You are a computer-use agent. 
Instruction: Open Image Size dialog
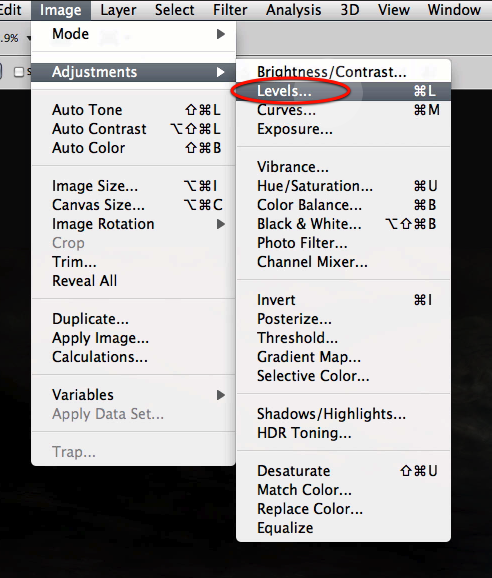133,186
